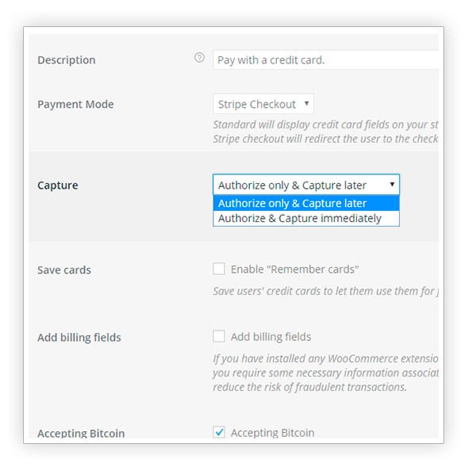Click the "Save cards" setting label
Screen dimensions: 476x474
(64, 270)
